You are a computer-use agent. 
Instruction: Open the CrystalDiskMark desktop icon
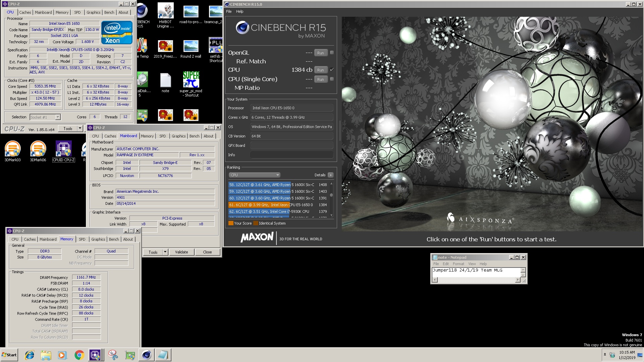pyautogui.click(x=143, y=84)
